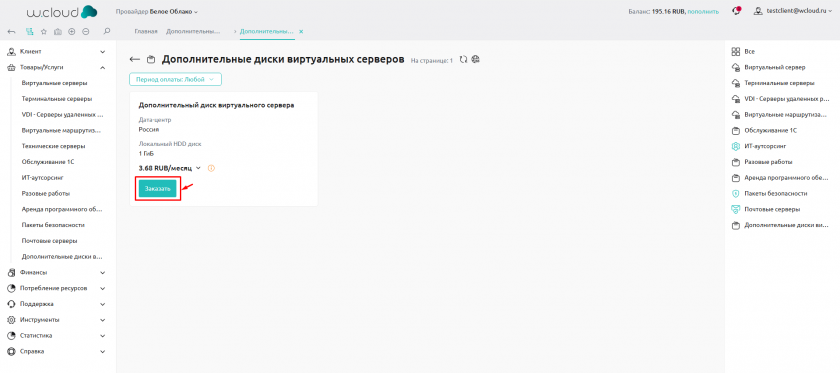Click the Заказать order button
The width and height of the screenshot is (840, 373).
tap(158, 189)
